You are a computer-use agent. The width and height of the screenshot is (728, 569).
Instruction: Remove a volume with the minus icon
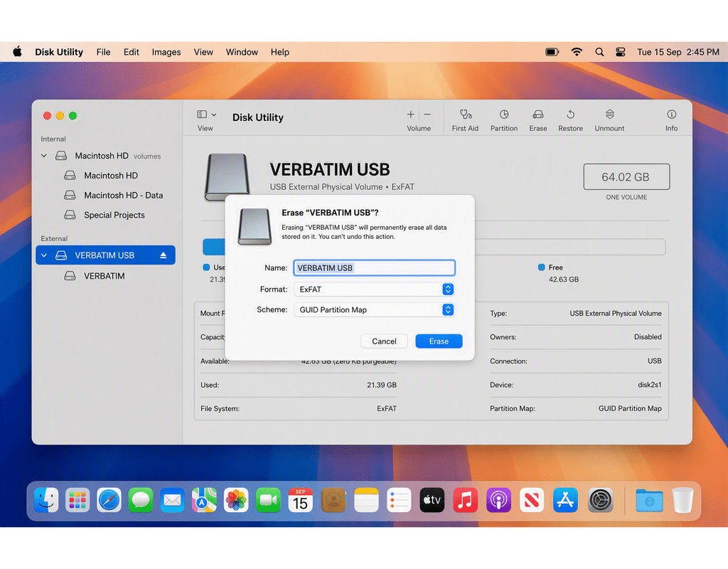click(x=427, y=115)
